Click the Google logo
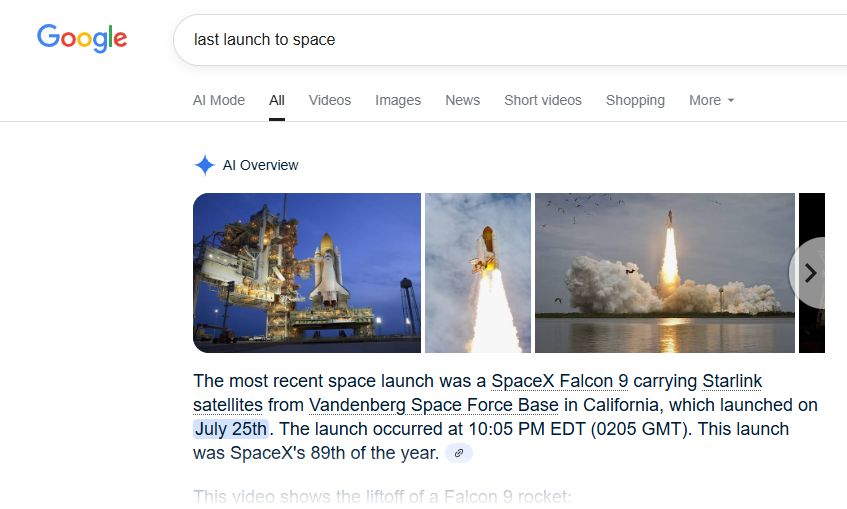The width and height of the screenshot is (847, 509). point(82,38)
